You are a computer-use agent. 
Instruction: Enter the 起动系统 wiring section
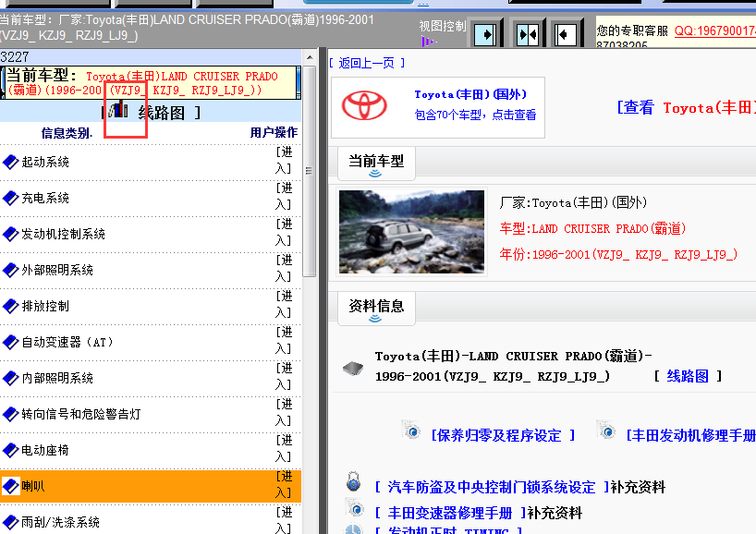coord(284,161)
